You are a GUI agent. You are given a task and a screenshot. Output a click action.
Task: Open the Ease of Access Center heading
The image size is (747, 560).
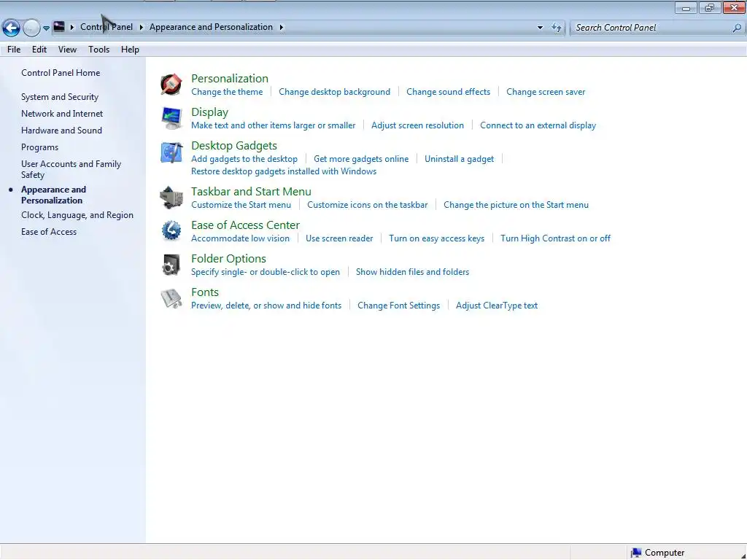[245, 225]
